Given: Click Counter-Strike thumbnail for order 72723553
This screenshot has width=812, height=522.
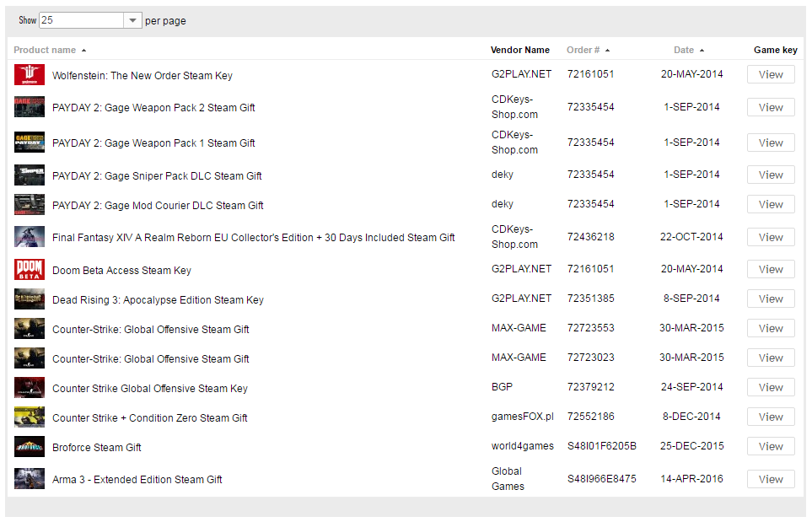Looking at the screenshot, I should (x=29, y=328).
